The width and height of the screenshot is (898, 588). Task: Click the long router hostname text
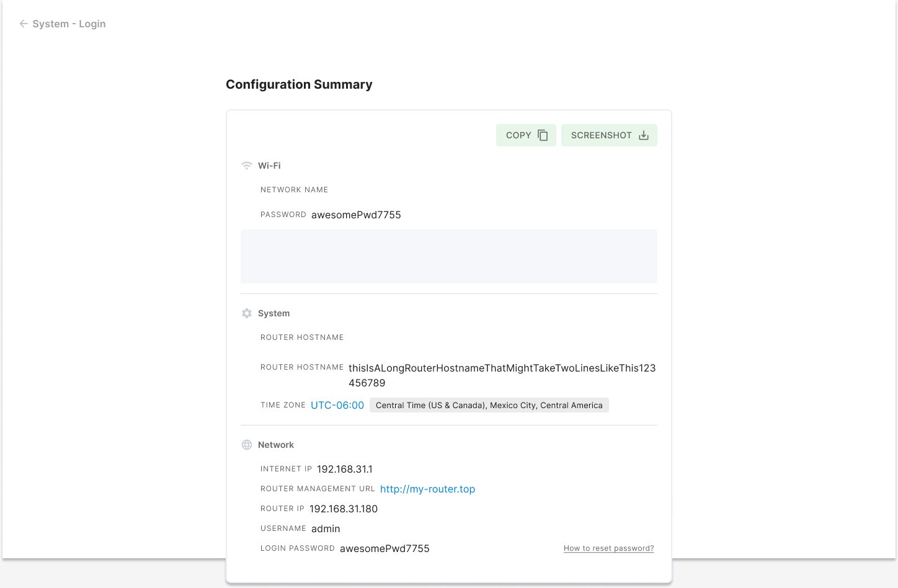point(502,375)
